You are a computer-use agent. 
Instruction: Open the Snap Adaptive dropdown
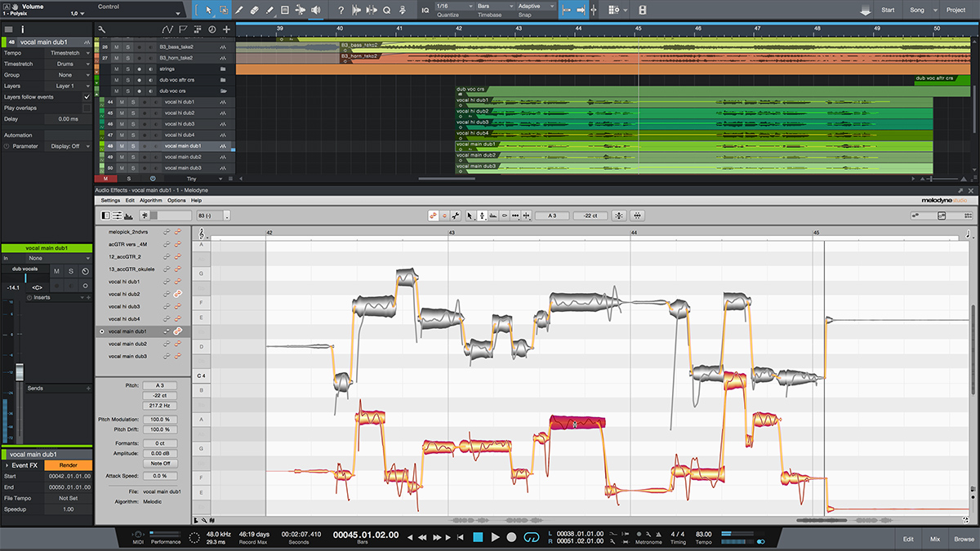(537, 6)
